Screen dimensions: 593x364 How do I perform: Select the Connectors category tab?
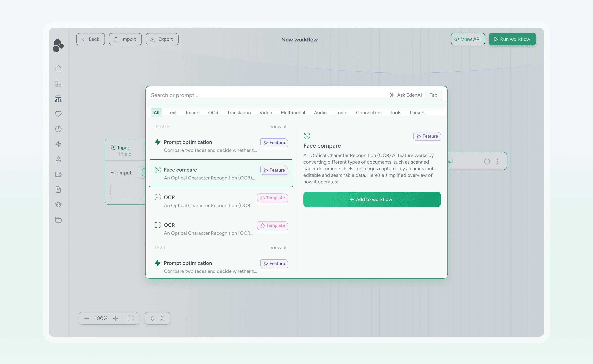(368, 113)
